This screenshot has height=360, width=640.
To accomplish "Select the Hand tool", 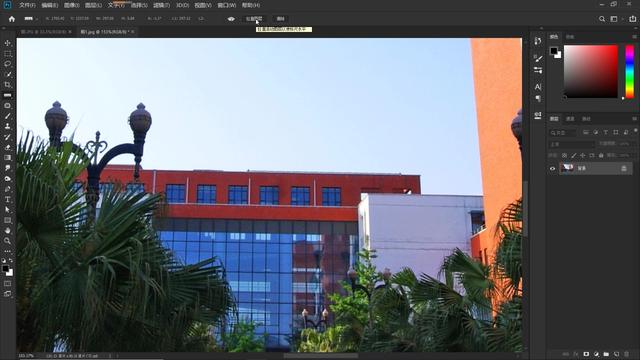I will tap(7, 231).
